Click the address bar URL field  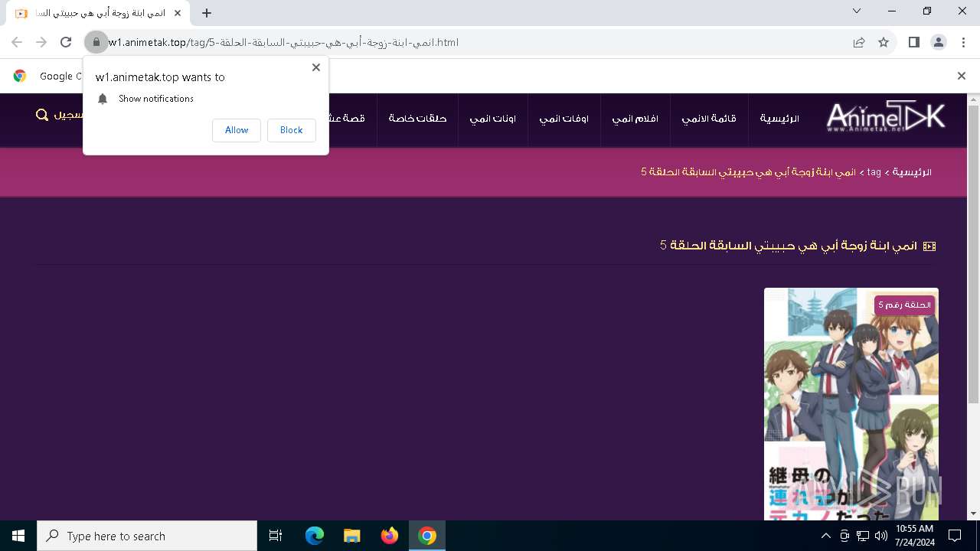[475, 42]
